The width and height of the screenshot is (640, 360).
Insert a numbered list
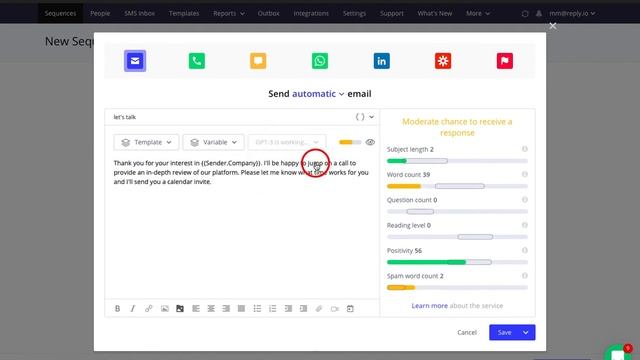[273, 309]
